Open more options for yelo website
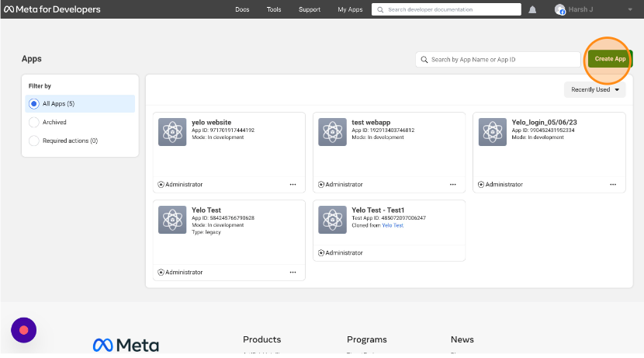644x358 pixels. (x=293, y=185)
